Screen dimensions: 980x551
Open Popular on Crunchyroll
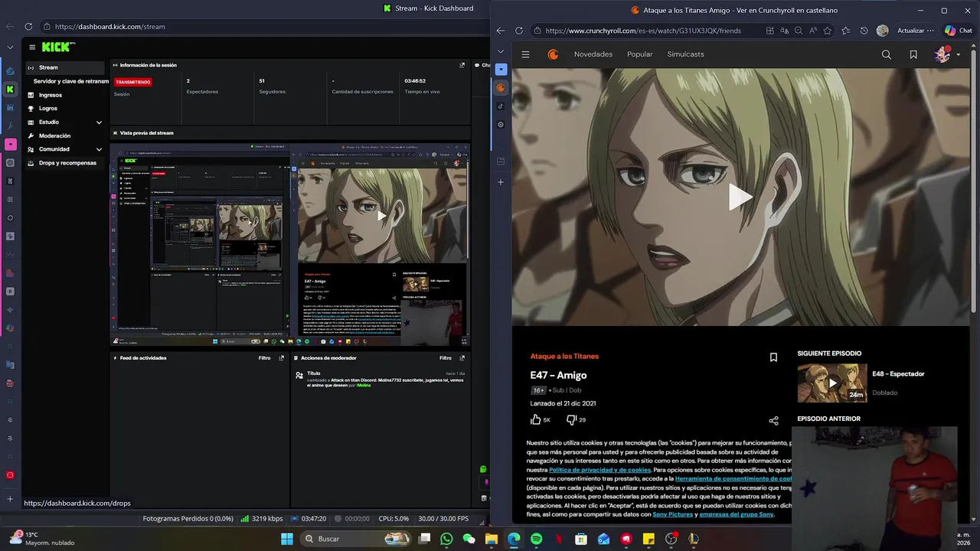click(x=640, y=54)
